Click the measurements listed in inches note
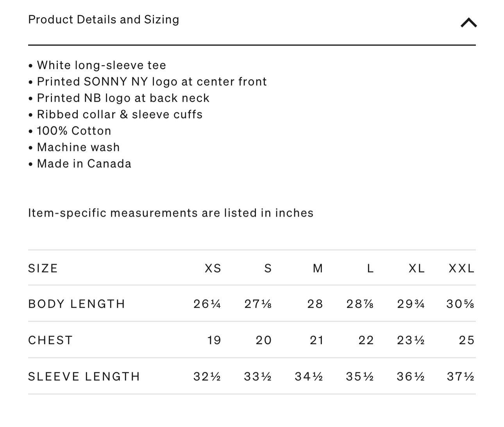The width and height of the screenshot is (504, 427). pos(171,213)
